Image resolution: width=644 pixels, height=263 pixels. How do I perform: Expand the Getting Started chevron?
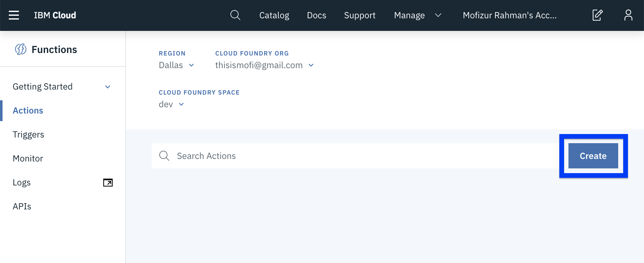(108, 87)
